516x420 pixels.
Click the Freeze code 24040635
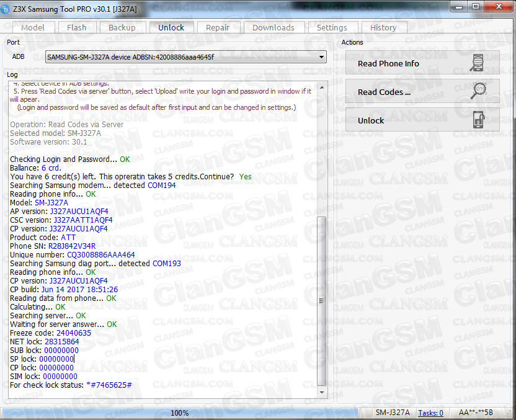coord(74,333)
